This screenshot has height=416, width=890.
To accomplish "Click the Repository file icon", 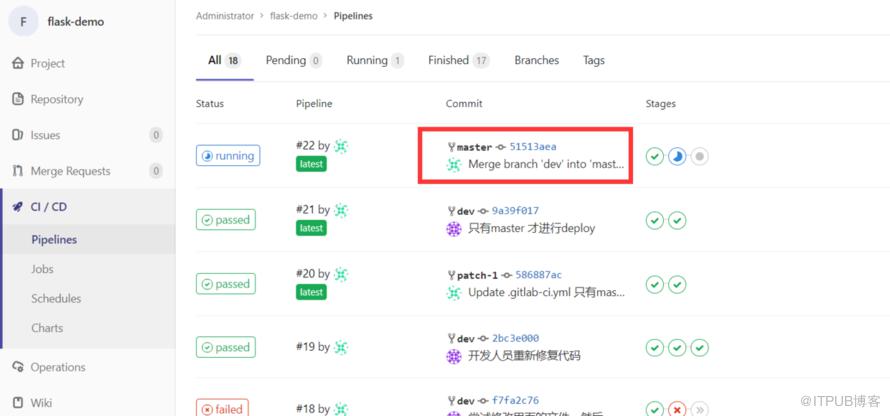I will coord(18,99).
